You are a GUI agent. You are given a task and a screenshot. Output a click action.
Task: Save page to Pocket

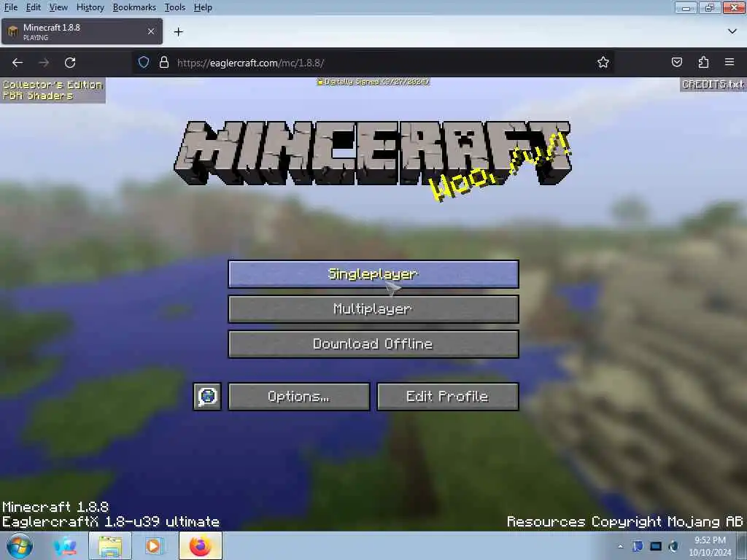click(676, 62)
